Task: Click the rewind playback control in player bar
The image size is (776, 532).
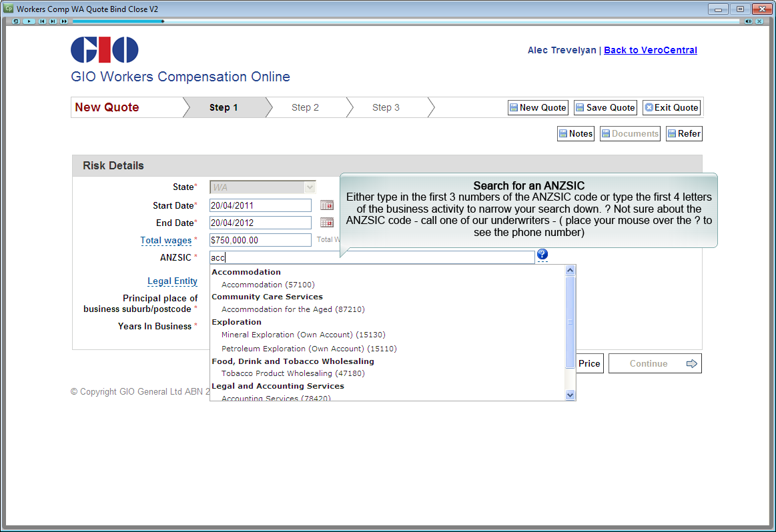Action: point(16,21)
